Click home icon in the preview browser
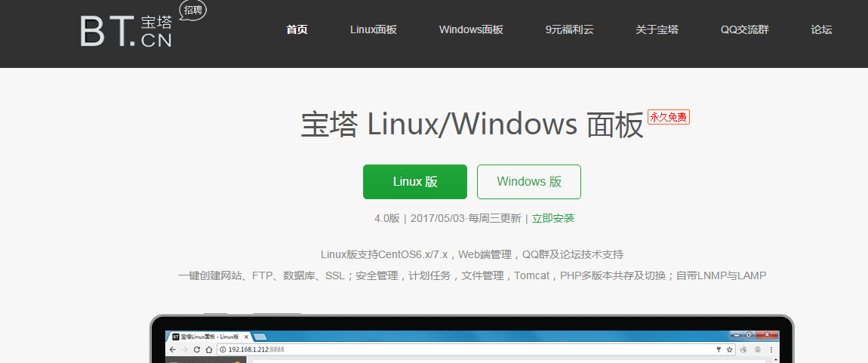This screenshot has width=868, height=363. [x=208, y=349]
